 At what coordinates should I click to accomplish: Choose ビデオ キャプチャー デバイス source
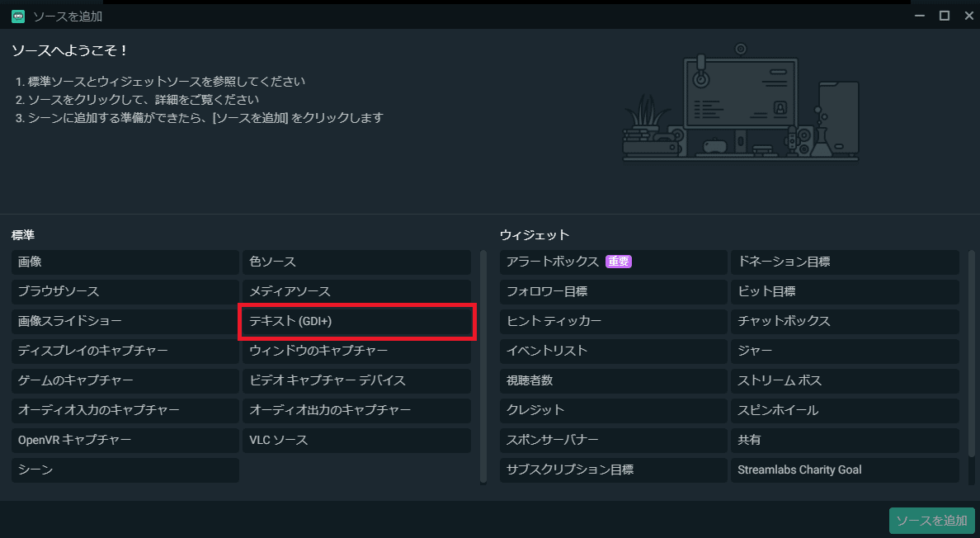(x=356, y=380)
